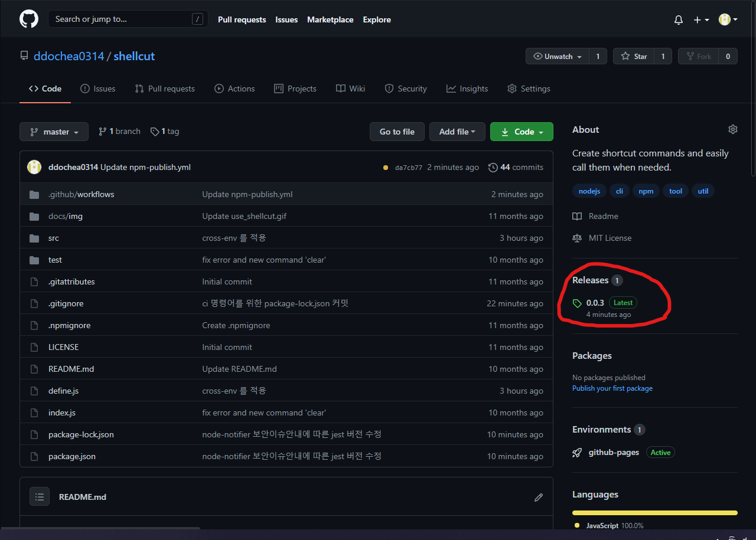Switch to the Settings tab
756x540 pixels.
tap(529, 89)
